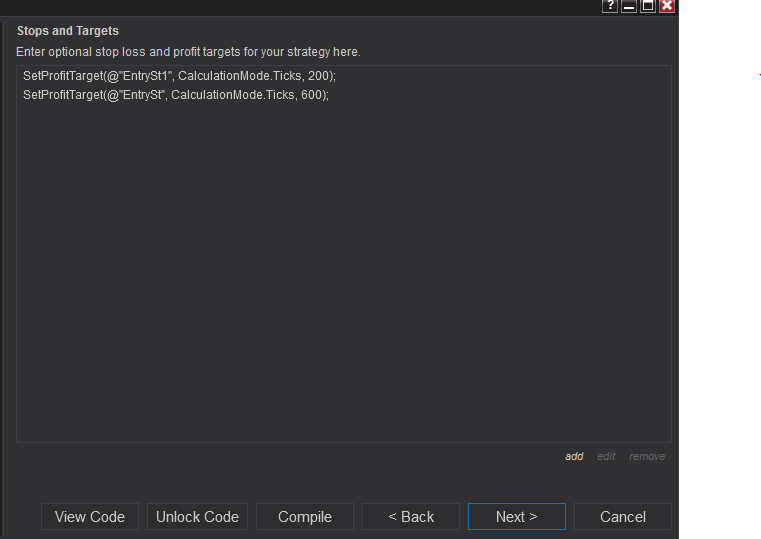Compile the strategy with the Compile button

(305, 517)
